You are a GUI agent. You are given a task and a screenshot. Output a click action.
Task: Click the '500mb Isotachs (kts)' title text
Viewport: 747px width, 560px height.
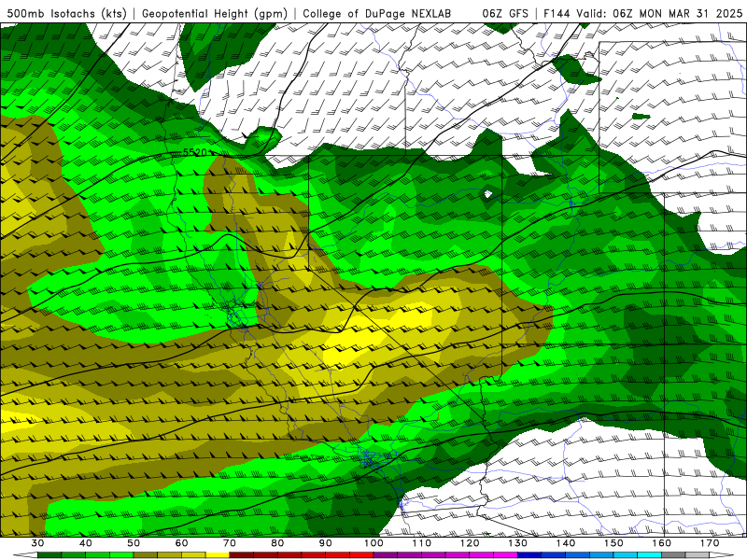66,13
